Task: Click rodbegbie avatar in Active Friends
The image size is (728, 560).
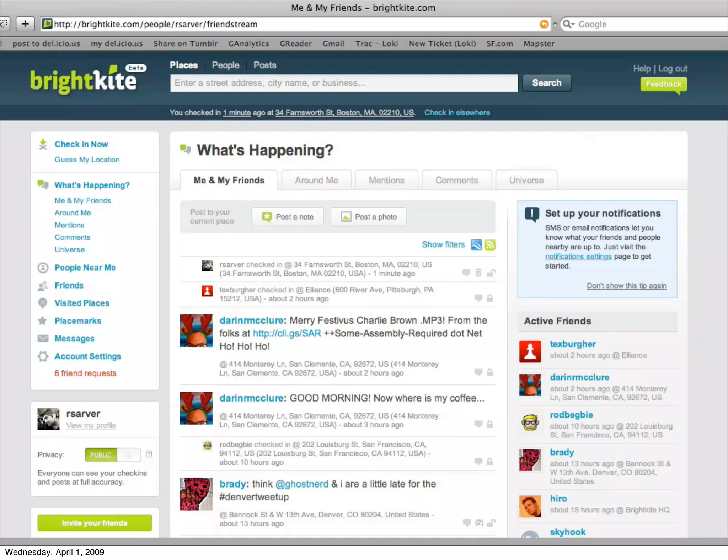Action: pos(530,422)
